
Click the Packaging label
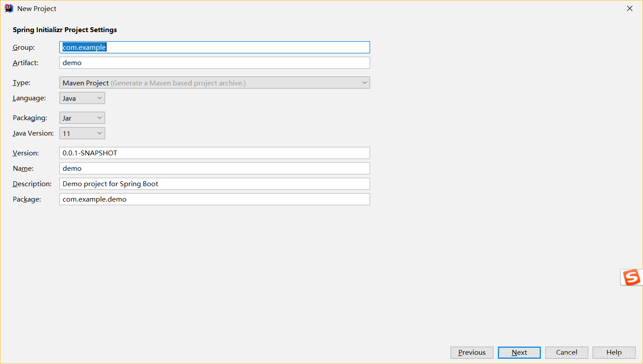30,118
